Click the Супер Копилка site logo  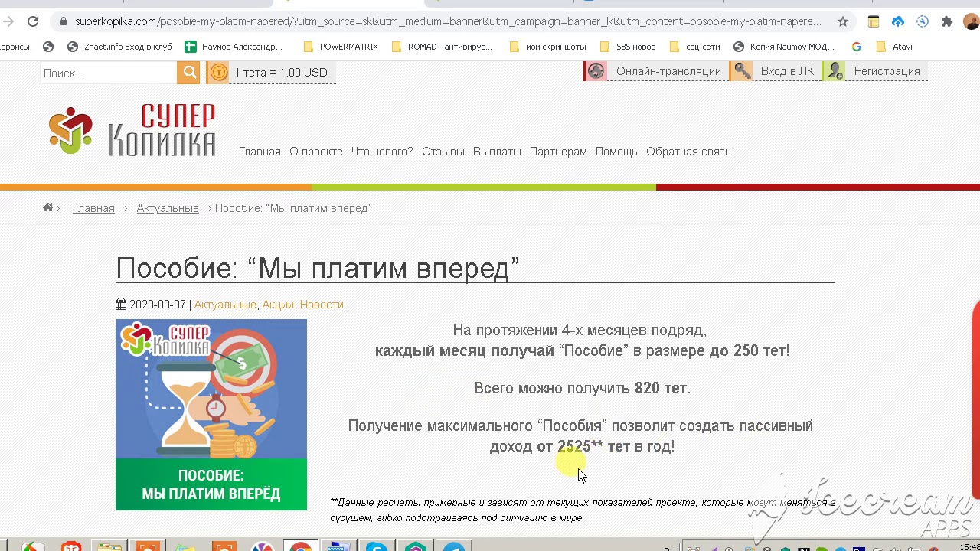coord(132,131)
